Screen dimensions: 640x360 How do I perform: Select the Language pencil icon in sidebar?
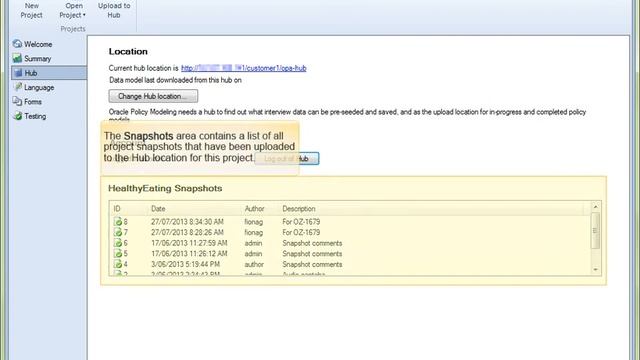18,87
